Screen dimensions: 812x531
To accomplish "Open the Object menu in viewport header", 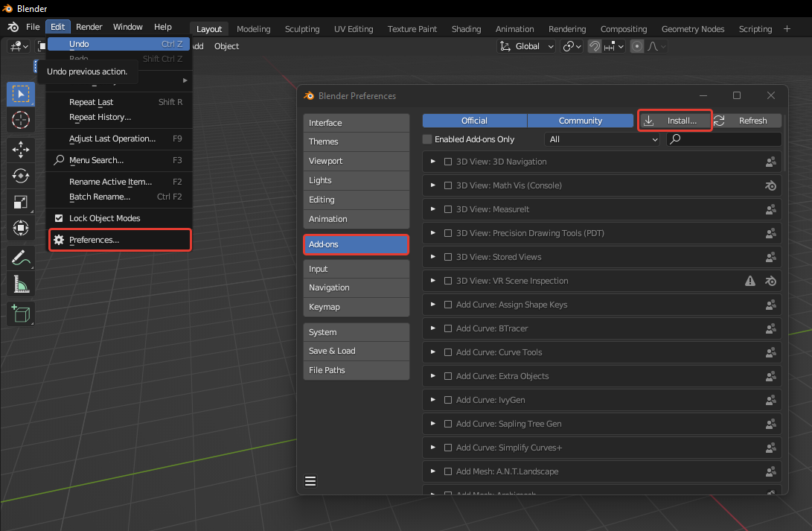I will pyautogui.click(x=226, y=46).
